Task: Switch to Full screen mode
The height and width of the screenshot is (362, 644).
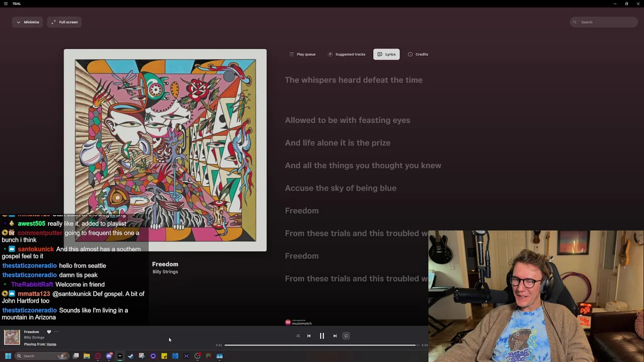Action: coord(64,22)
